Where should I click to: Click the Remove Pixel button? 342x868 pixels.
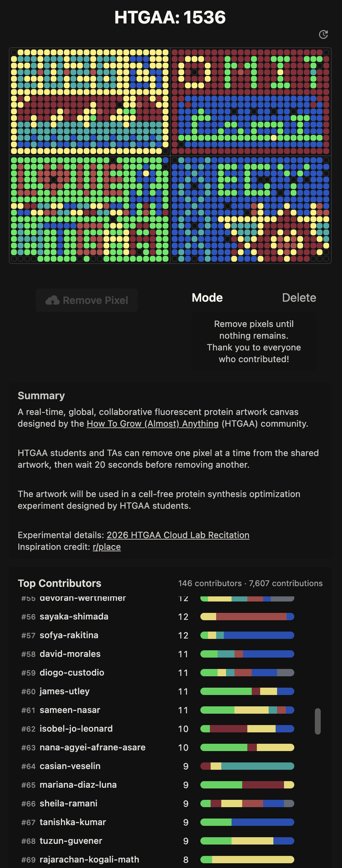[x=87, y=300]
